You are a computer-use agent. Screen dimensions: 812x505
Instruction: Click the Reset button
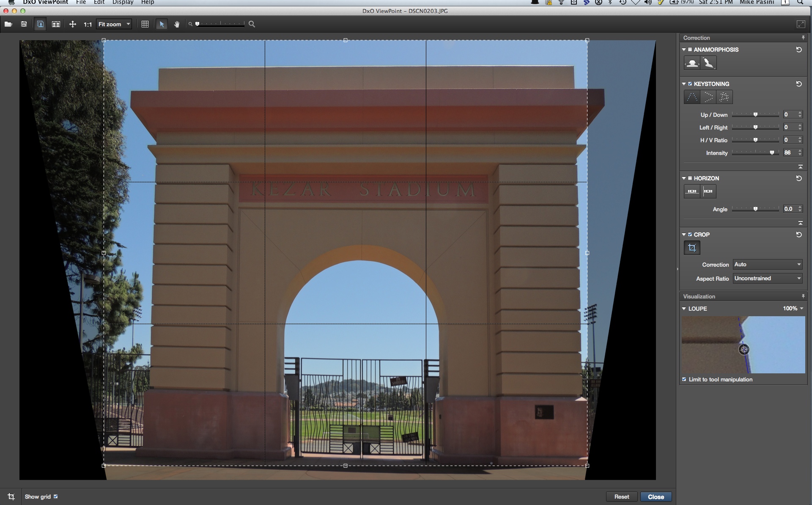click(621, 497)
